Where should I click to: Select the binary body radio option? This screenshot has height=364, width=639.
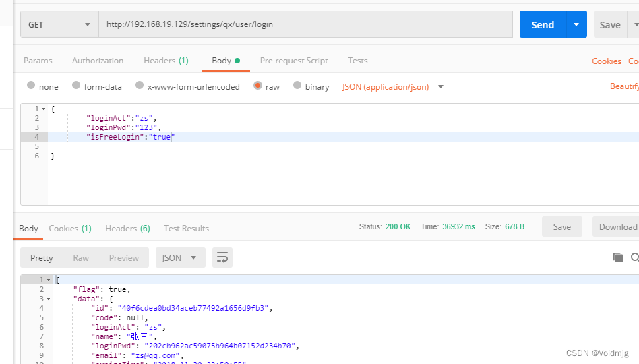pos(297,85)
